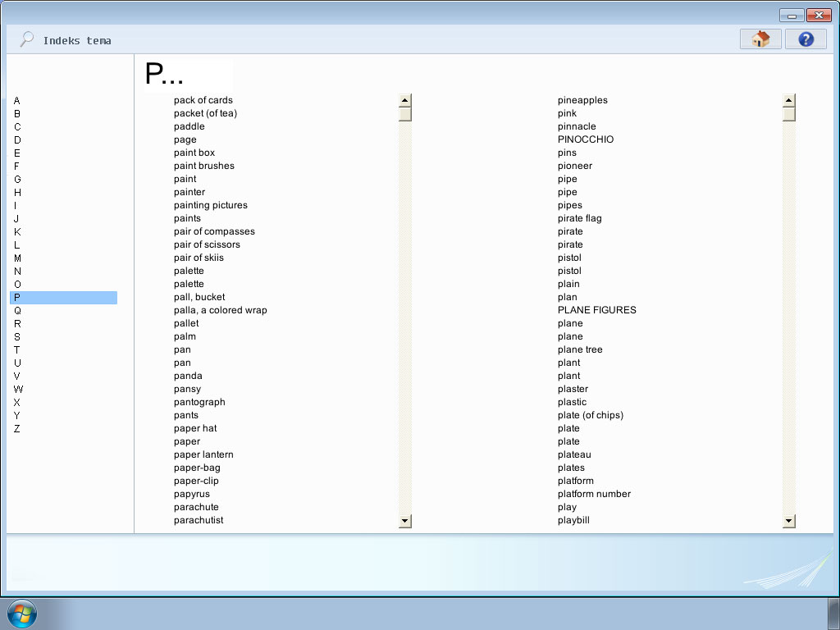Open the 'platform number' entry
Screen dimensions: 840x630
click(594, 494)
